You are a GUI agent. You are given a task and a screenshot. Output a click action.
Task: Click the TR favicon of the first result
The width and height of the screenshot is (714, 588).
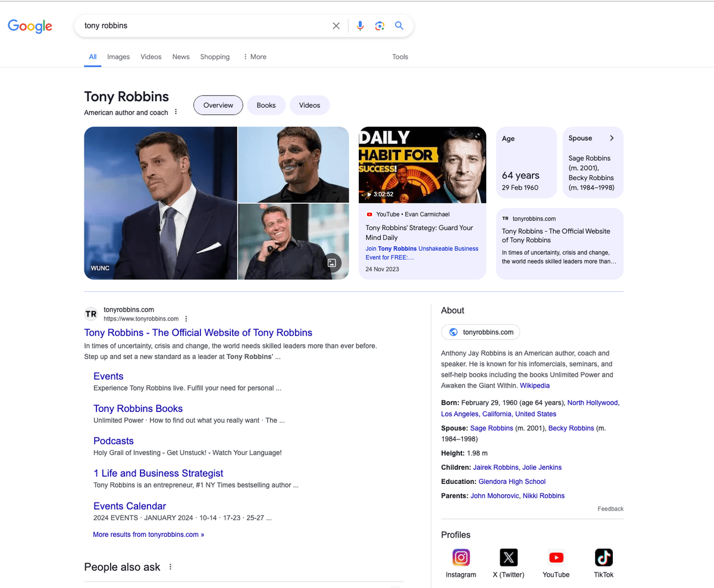click(91, 313)
